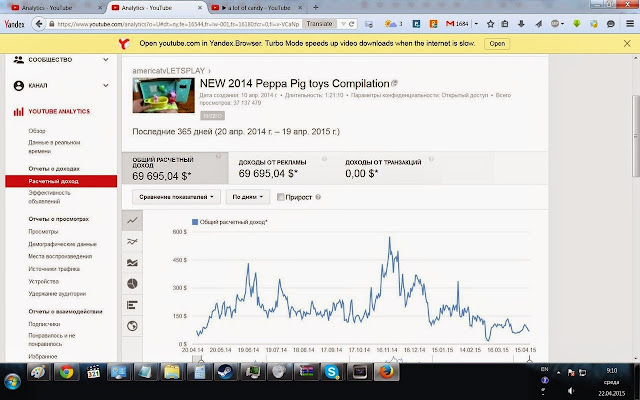Screen dimensions: 640x400
Task: Open Просмотры report link
Action: (x=43, y=231)
